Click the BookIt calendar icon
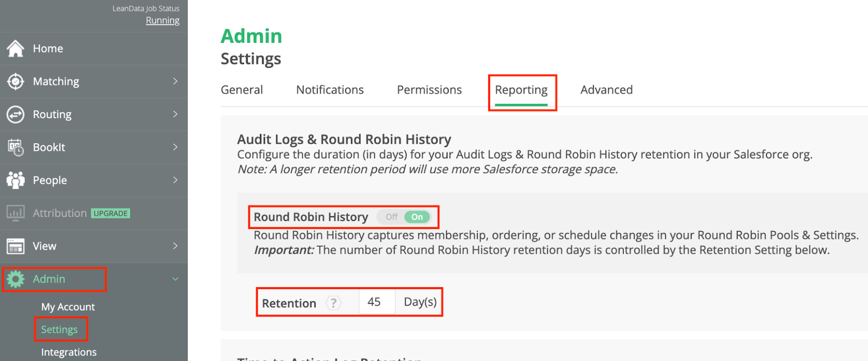Screen dimensions: 868x361 [x=16, y=147]
